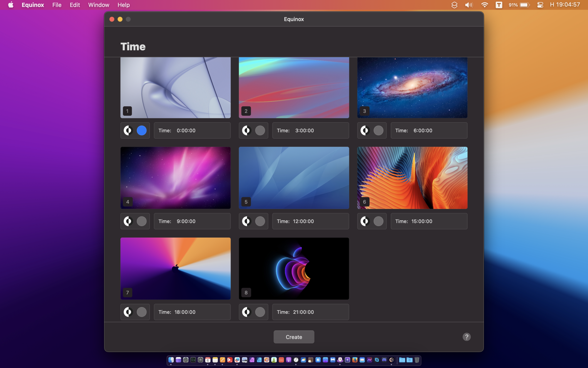Click appearance icon for image 1
The width and height of the screenshot is (588, 368).
coord(128,130)
